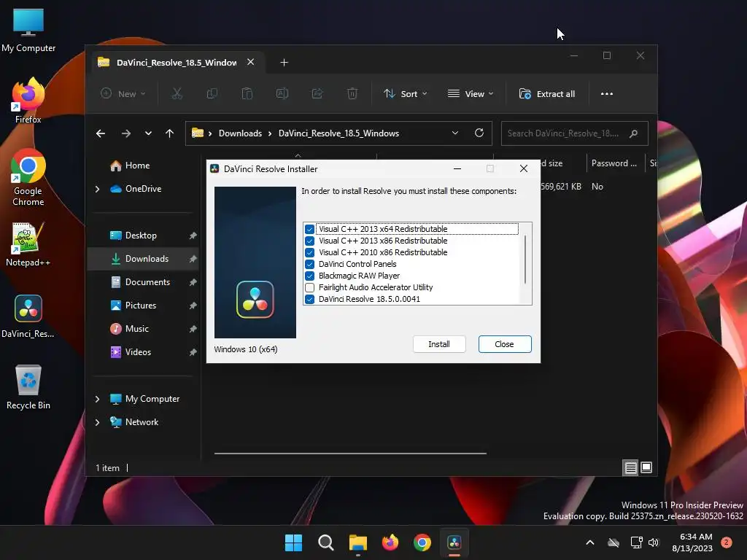This screenshot has height=560, width=747.
Task: Uncheck Visual C++ 2013 x64 Redistributable
Action: click(309, 229)
